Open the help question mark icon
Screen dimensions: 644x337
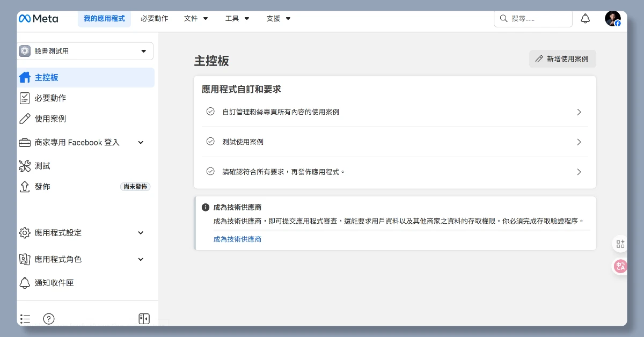49,319
